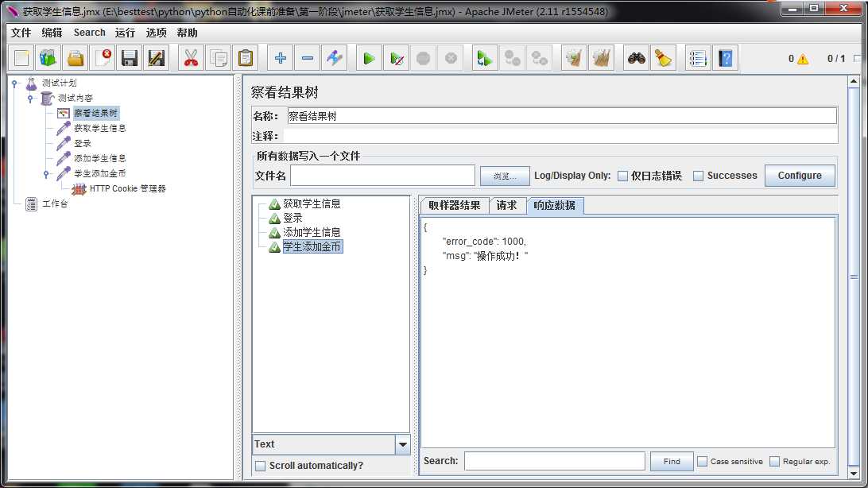
Task: Click the 文件名 filename input field
Action: pos(382,176)
